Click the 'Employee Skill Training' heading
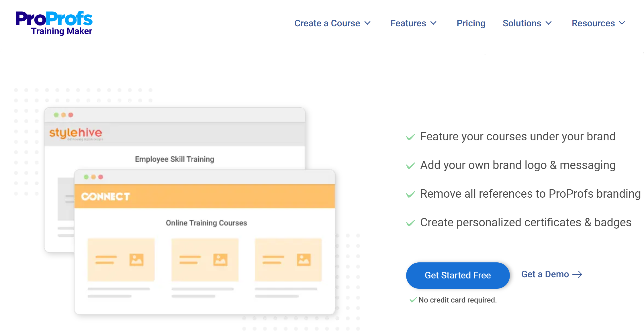The width and height of the screenshot is (644, 332). click(175, 159)
